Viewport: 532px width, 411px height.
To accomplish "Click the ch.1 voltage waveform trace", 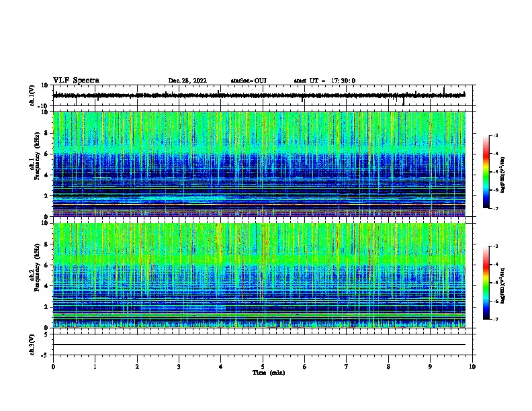I will point(259,95).
